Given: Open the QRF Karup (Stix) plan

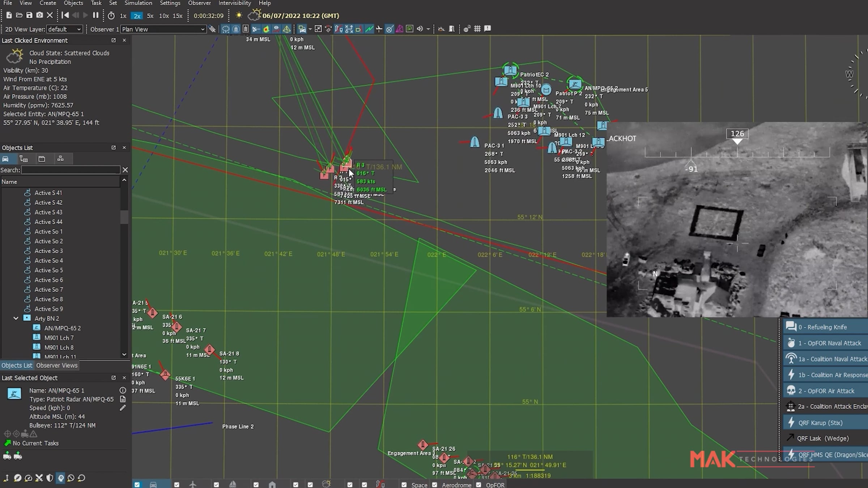Looking at the screenshot, I should (x=820, y=423).
